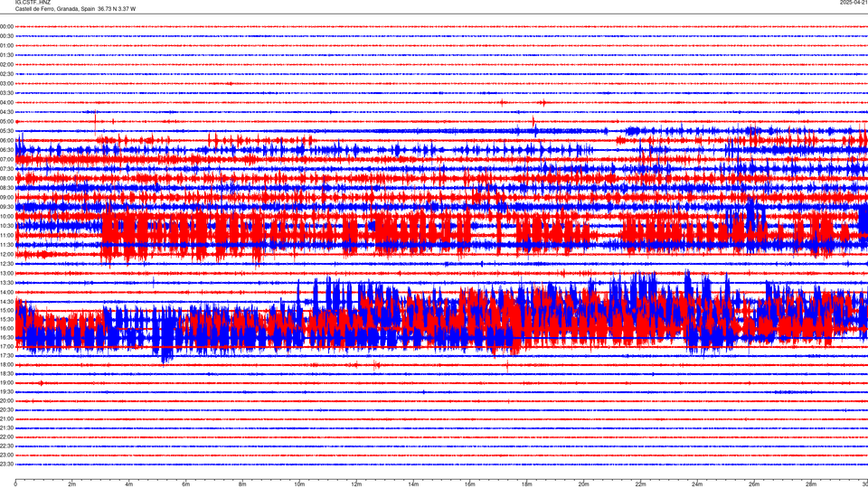Click the '16m' minute axis label

[x=470, y=484]
